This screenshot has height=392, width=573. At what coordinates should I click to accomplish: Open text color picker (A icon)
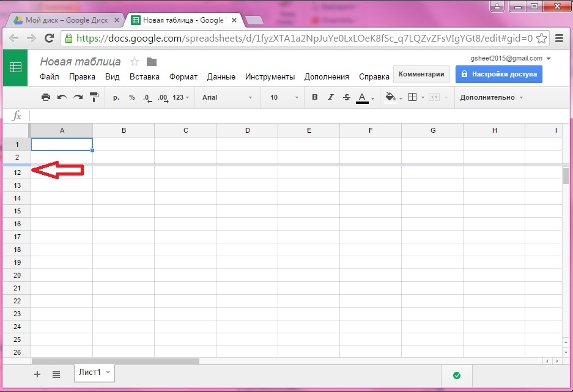point(362,98)
